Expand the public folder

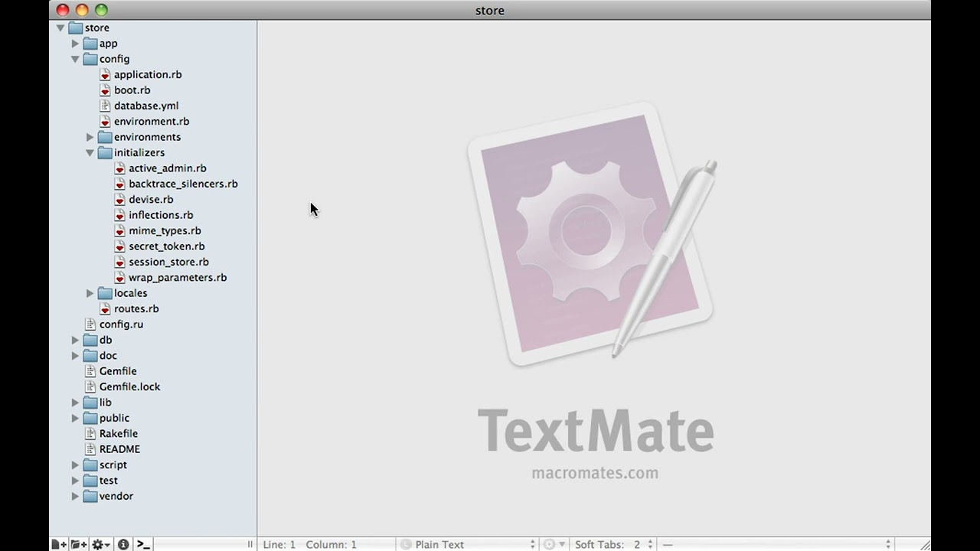pyautogui.click(x=75, y=418)
